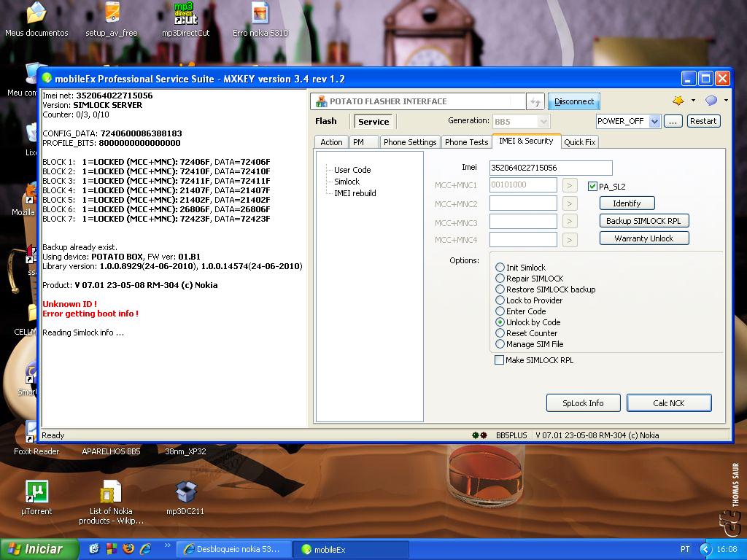Viewport: 747px width, 560px height.
Task: Click the interface refresh arrows icon
Action: (535, 101)
